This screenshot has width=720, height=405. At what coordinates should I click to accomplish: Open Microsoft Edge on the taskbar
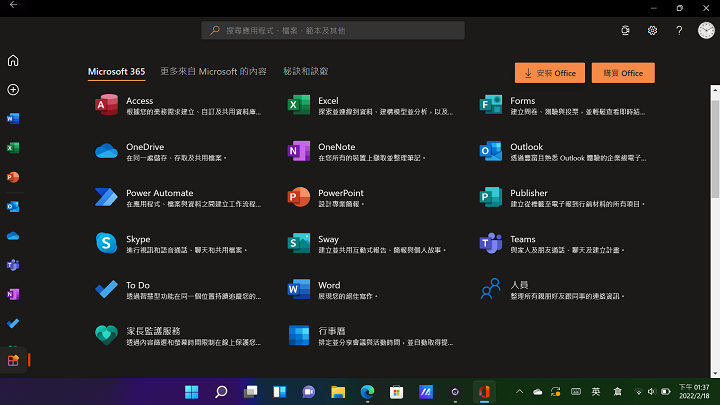[x=367, y=392]
